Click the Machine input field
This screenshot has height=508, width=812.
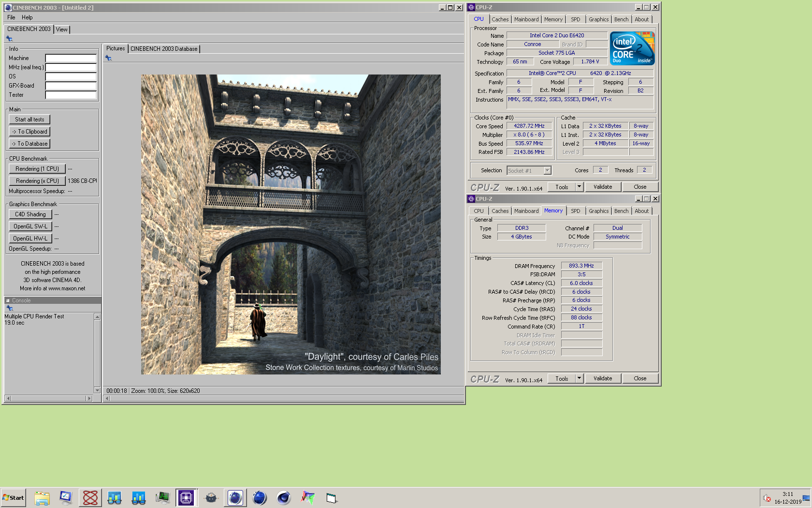pyautogui.click(x=71, y=58)
